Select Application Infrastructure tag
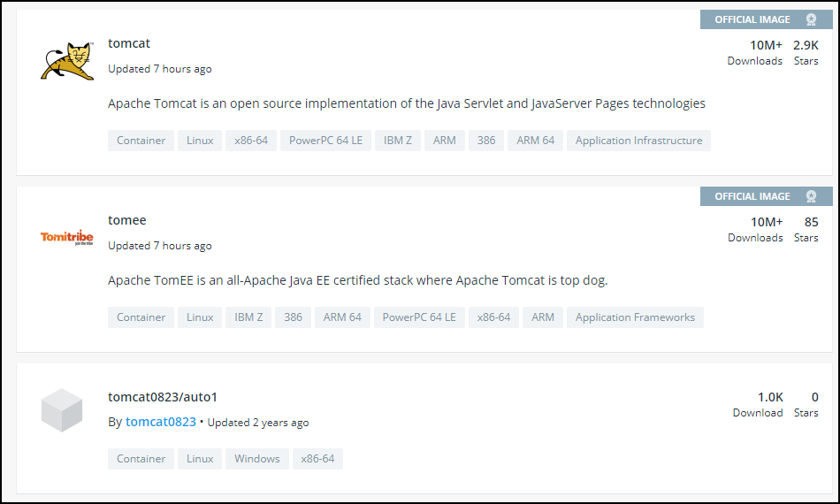Screen dimensions: 840x504 coord(638,141)
